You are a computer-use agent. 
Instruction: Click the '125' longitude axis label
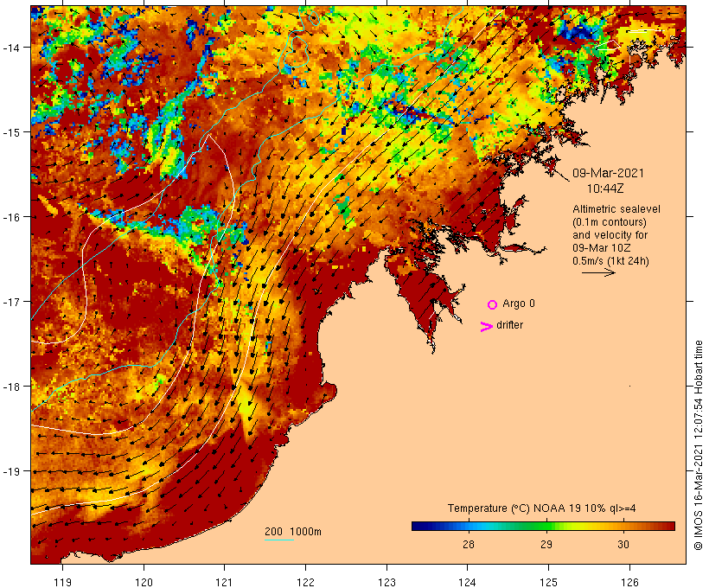click(548, 582)
